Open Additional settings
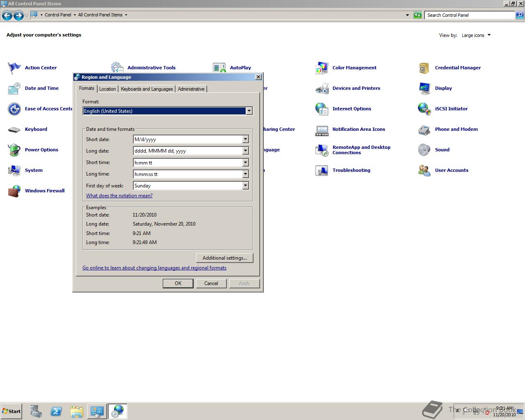This screenshot has width=525, height=420. click(x=225, y=258)
